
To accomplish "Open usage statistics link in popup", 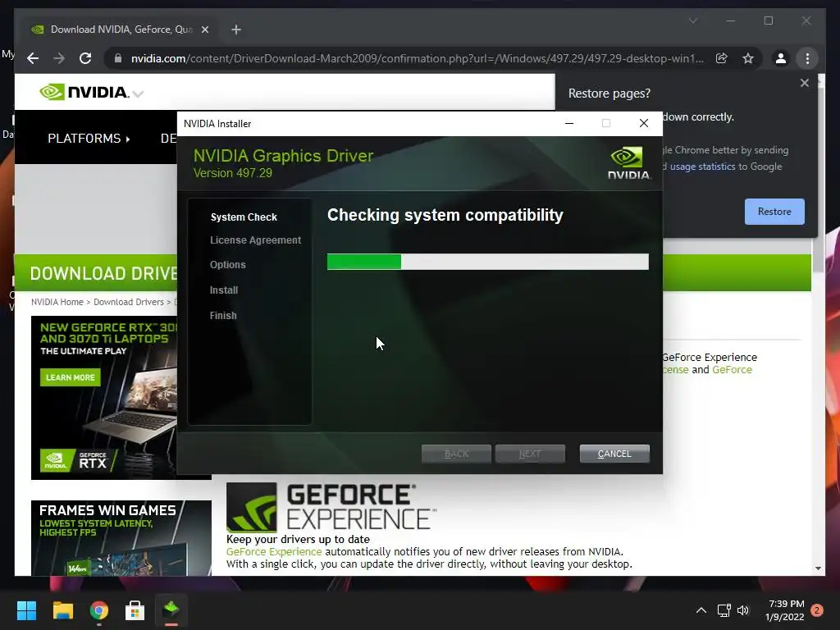I will (702, 167).
